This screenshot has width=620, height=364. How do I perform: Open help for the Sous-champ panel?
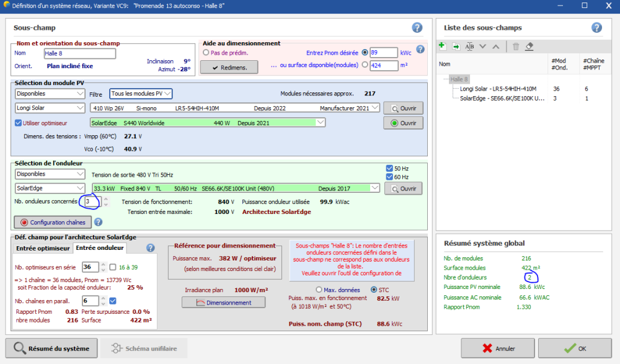(x=417, y=28)
